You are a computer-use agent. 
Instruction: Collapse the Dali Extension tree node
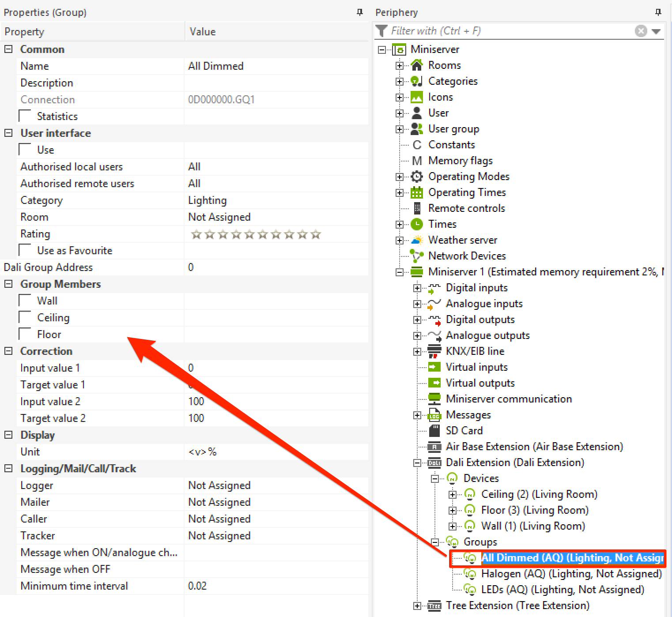[x=417, y=463]
